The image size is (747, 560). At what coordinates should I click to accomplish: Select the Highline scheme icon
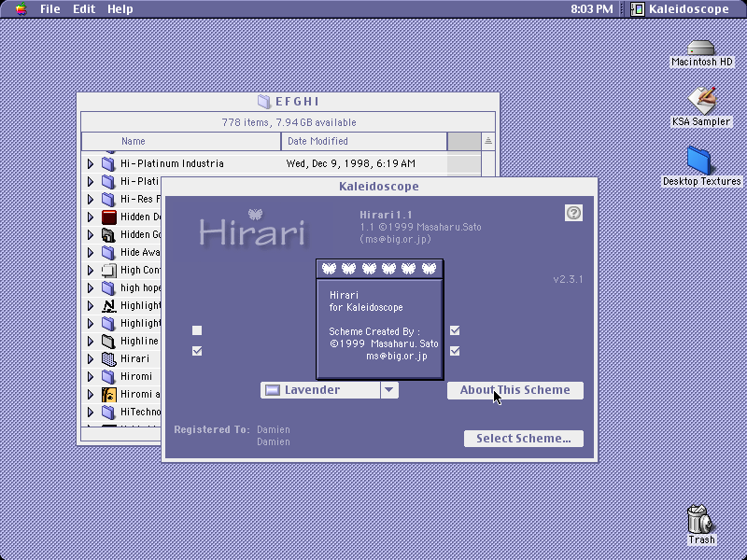pos(108,341)
